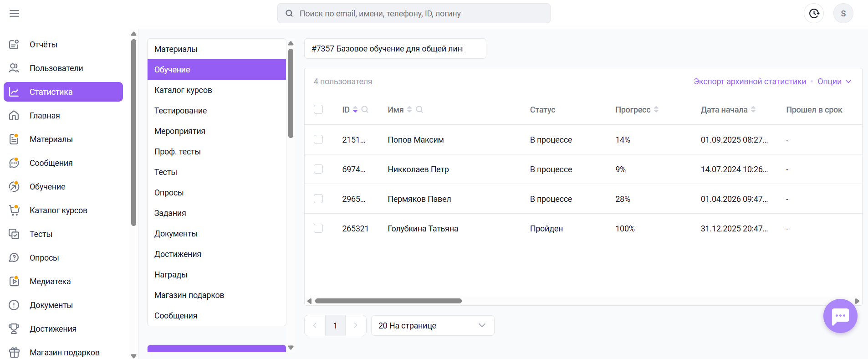
Task: Open Каталог курсов in statistics submenu
Action: [x=183, y=90]
